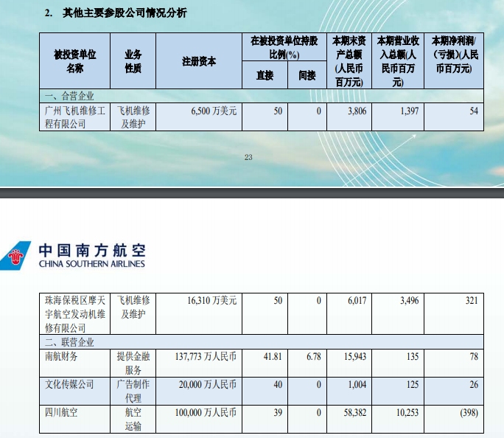Click the 40 direct holding value
The height and width of the screenshot is (438, 504).
278,384
